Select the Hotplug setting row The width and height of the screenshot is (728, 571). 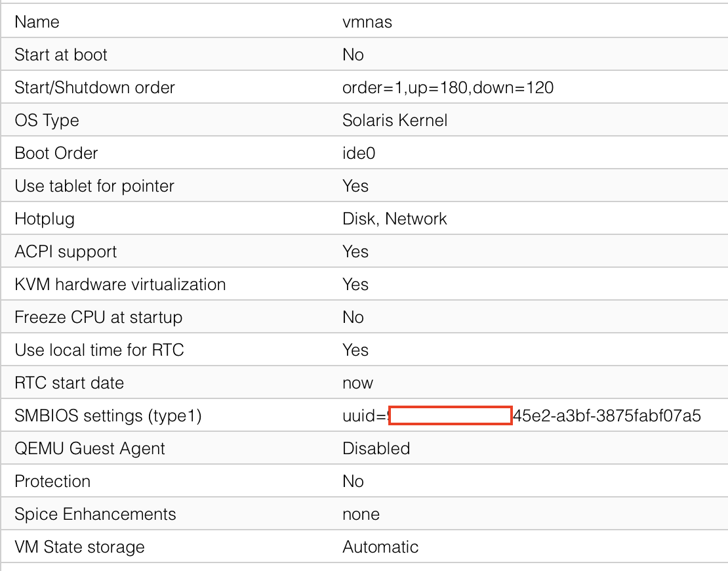tap(45, 219)
